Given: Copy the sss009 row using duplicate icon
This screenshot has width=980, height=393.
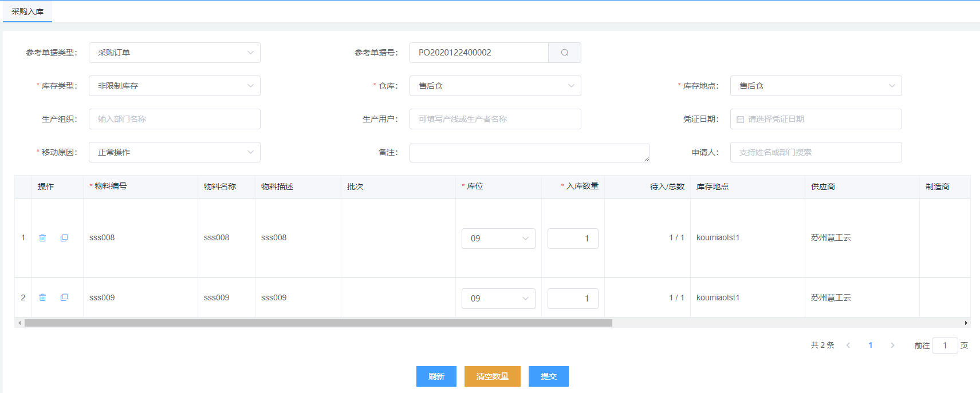Looking at the screenshot, I should [64, 297].
